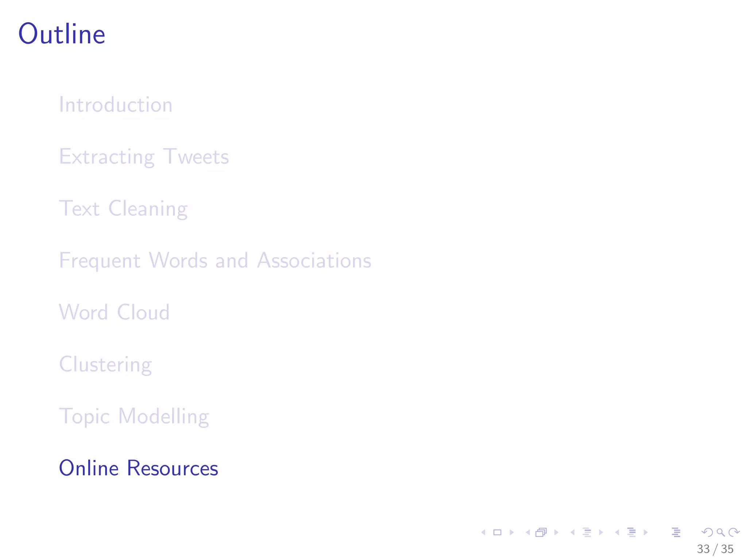Click the subsection navigation icon
This screenshot has height=560, width=747.
[x=587, y=533]
